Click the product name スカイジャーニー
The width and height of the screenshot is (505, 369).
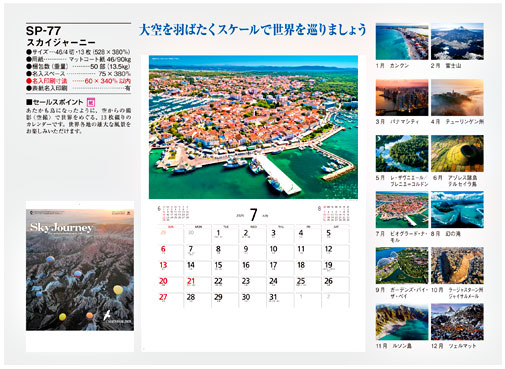pyautogui.click(x=61, y=43)
